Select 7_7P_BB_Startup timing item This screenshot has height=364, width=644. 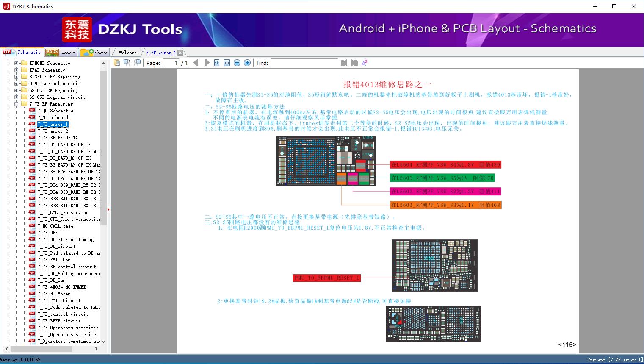[x=66, y=239]
